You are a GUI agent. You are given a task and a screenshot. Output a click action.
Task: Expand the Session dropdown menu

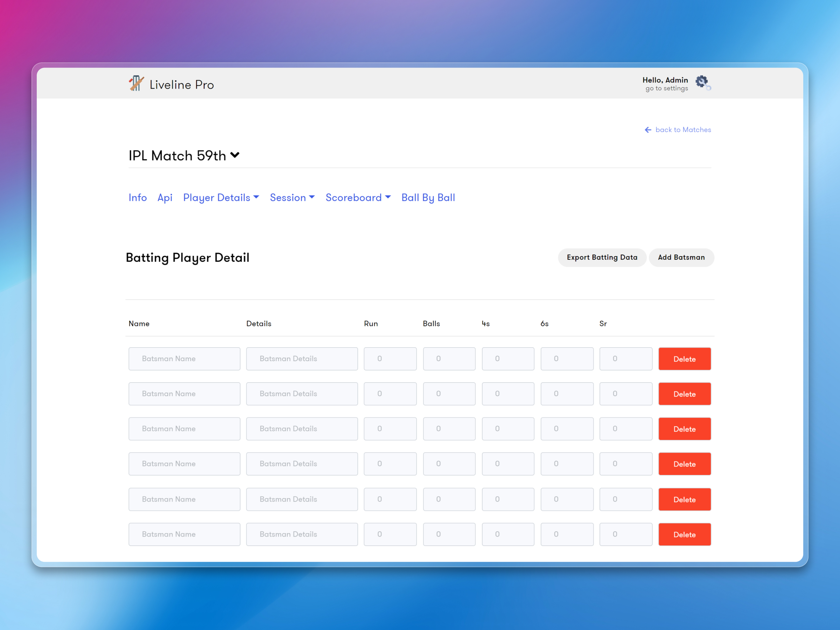292,197
